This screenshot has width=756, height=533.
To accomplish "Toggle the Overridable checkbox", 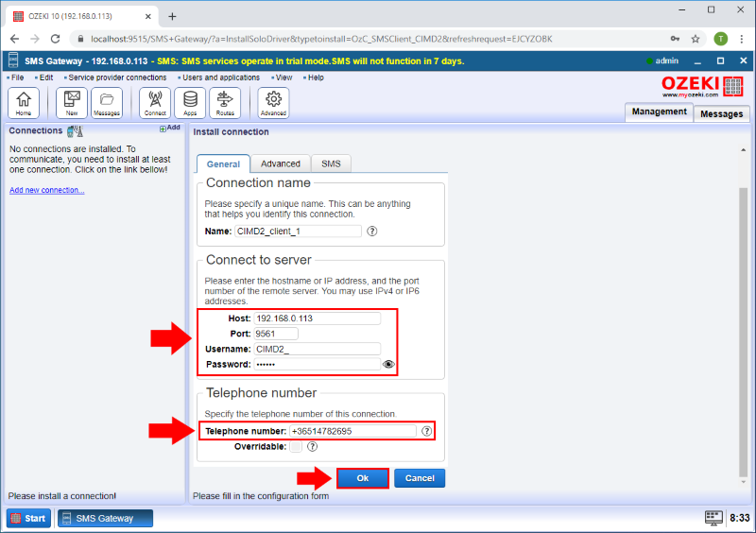I will pos(296,447).
